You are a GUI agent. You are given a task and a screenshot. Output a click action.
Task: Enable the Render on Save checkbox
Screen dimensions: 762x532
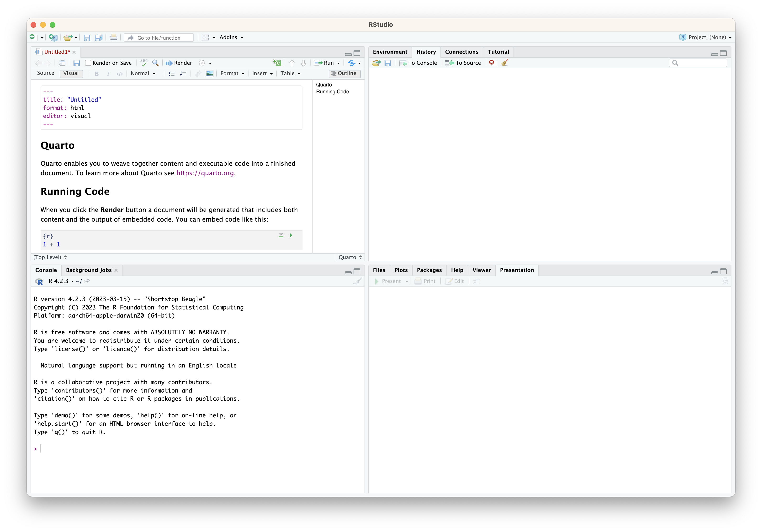pyautogui.click(x=88, y=63)
